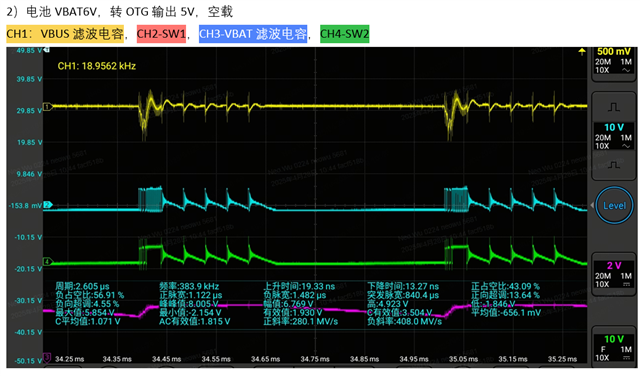Click the 频率:383.9 kHz measurement

pyautogui.click(x=189, y=286)
